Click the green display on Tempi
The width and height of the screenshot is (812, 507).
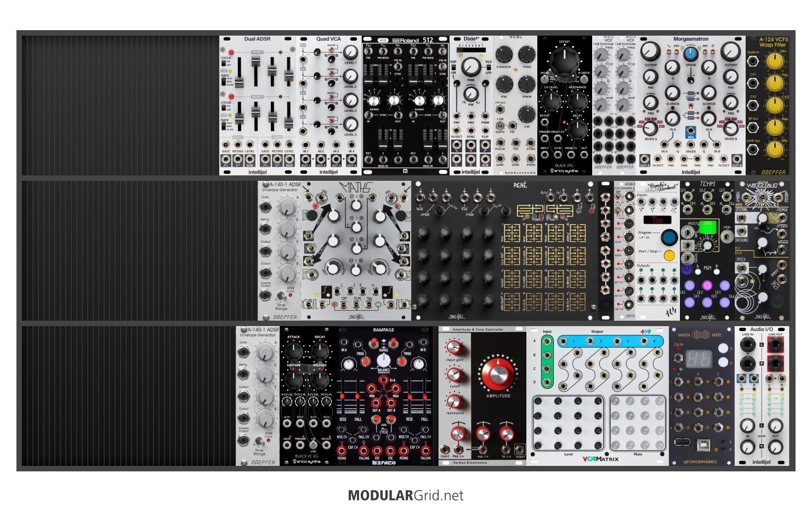pos(707,226)
